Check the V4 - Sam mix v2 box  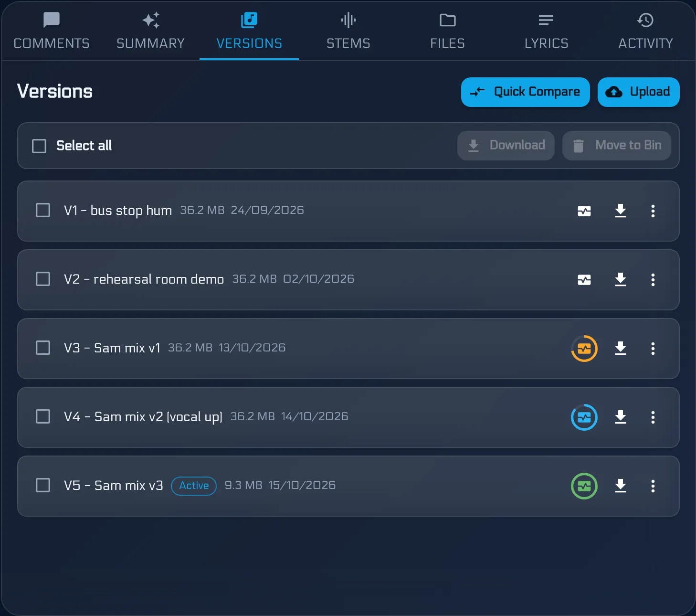point(43,416)
